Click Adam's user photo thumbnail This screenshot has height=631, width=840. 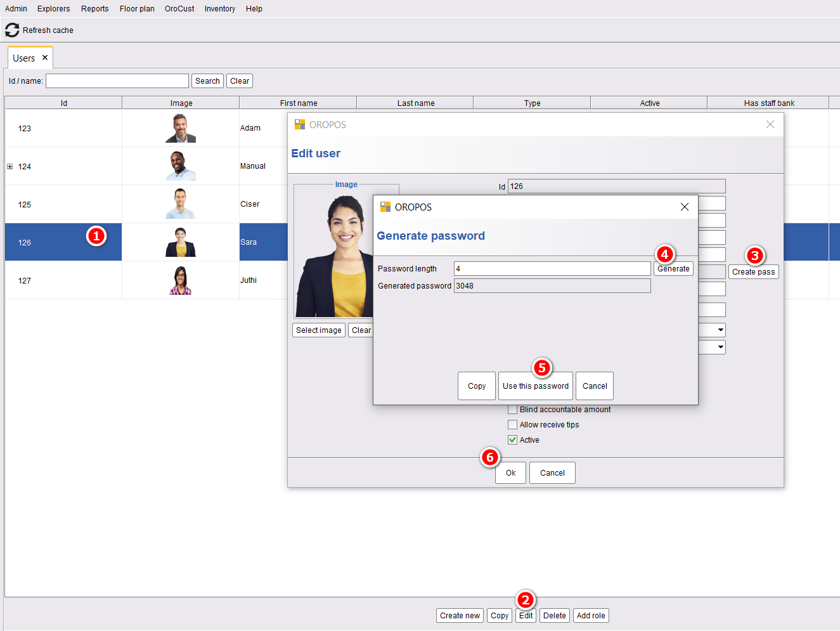(x=181, y=128)
